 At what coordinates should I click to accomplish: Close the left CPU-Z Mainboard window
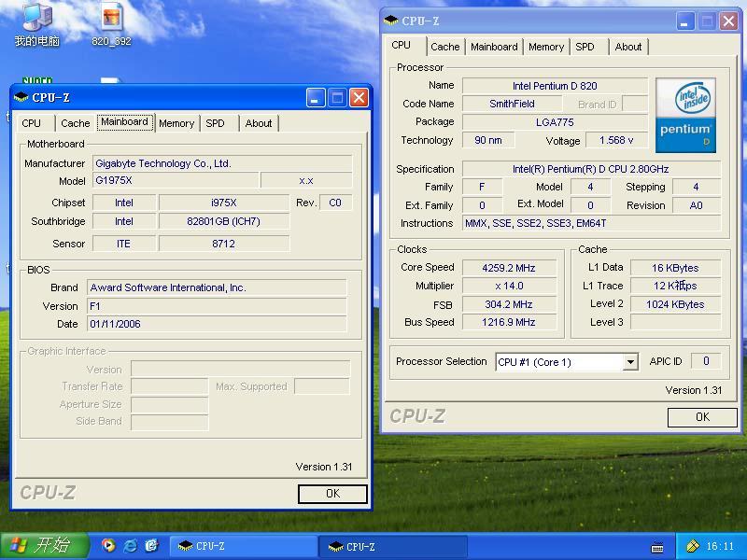(x=359, y=98)
